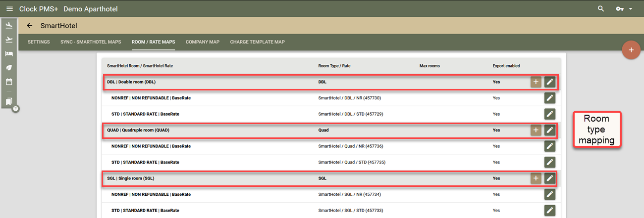The width and height of the screenshot is (644, 218).
Task: Click the Clock PMS+ title
Action: 39,9
